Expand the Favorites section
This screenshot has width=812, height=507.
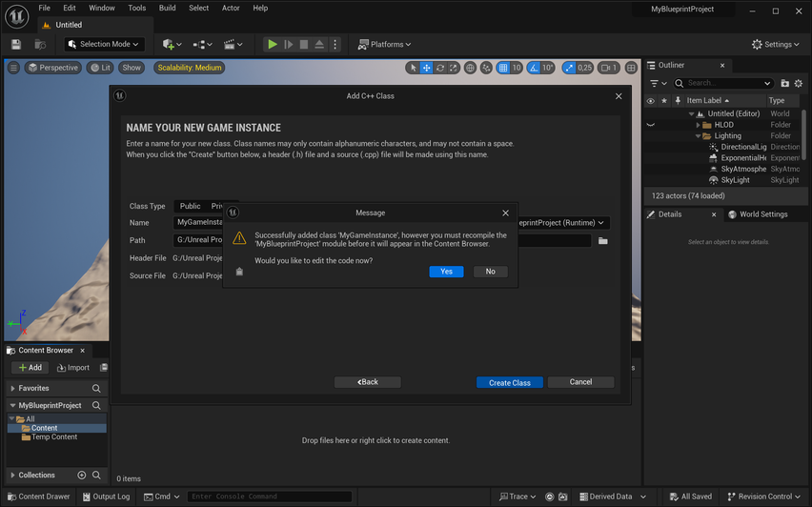point(13,389)
